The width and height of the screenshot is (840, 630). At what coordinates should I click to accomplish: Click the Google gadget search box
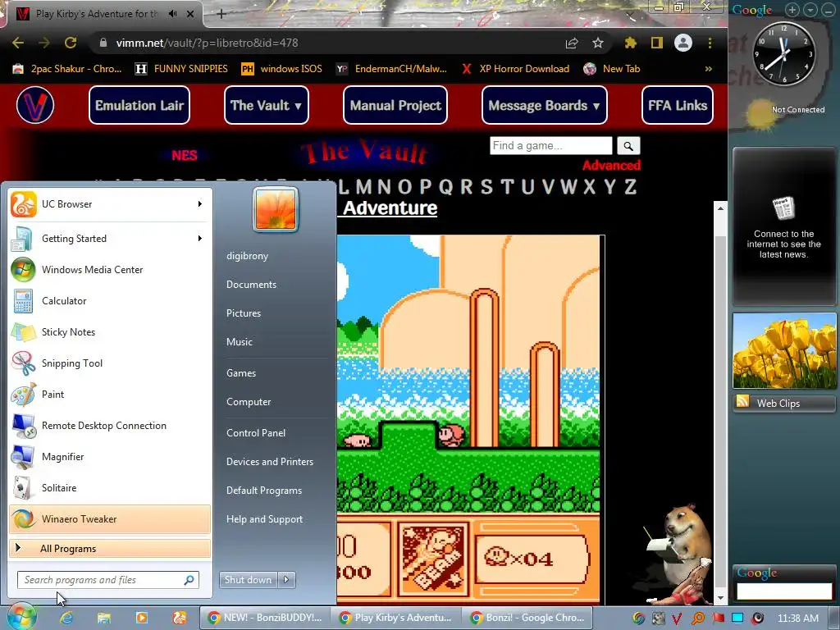click(x=784, y=591)
